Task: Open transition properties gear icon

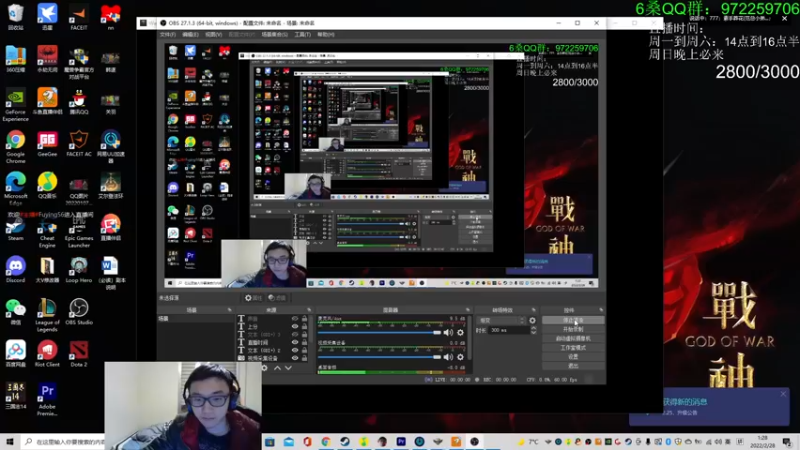Action: [x=532, y=320]
